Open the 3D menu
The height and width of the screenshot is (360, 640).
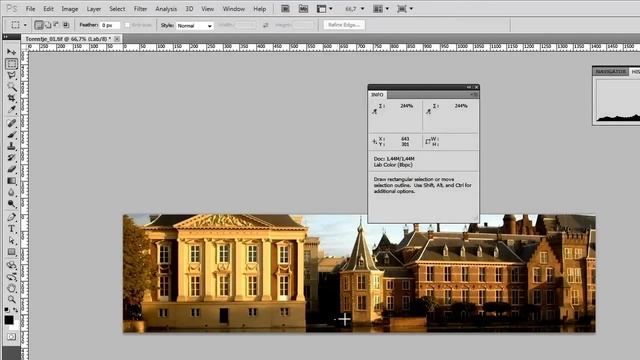click(189, 9)
